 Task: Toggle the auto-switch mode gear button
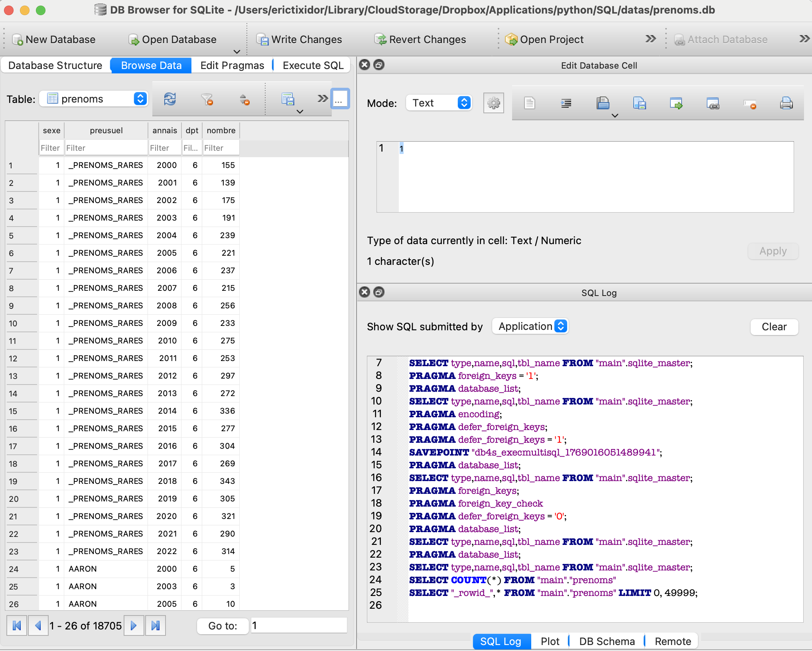pyautogui.click(x=493, y=103)
